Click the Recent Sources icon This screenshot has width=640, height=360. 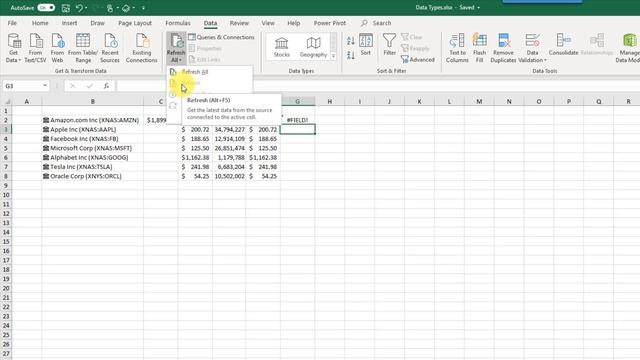(x=110, y=48)
